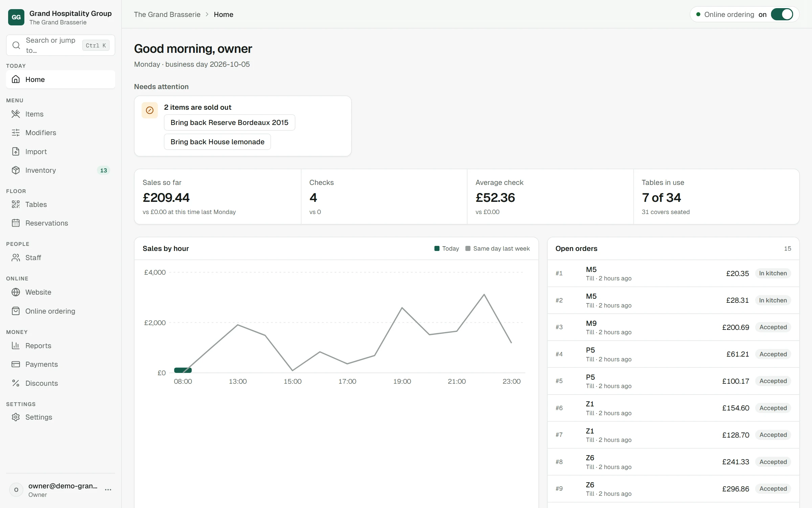
Task: Click the Reports bar chart icon
Action: click(x=16, y=345)
